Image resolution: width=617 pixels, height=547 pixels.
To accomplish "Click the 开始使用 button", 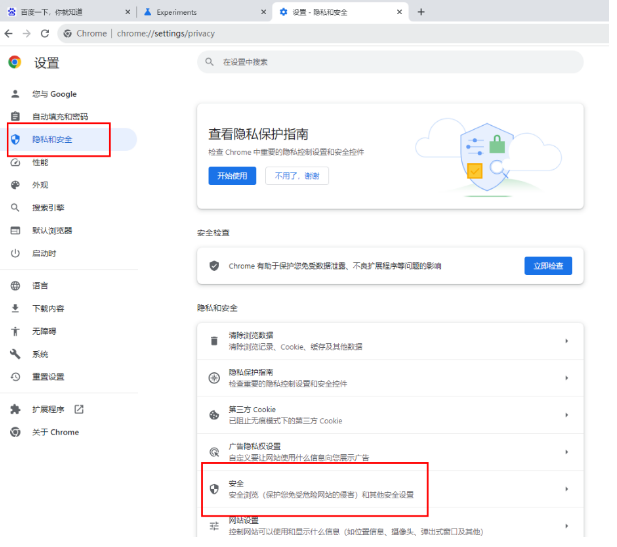I will (232, 176).
